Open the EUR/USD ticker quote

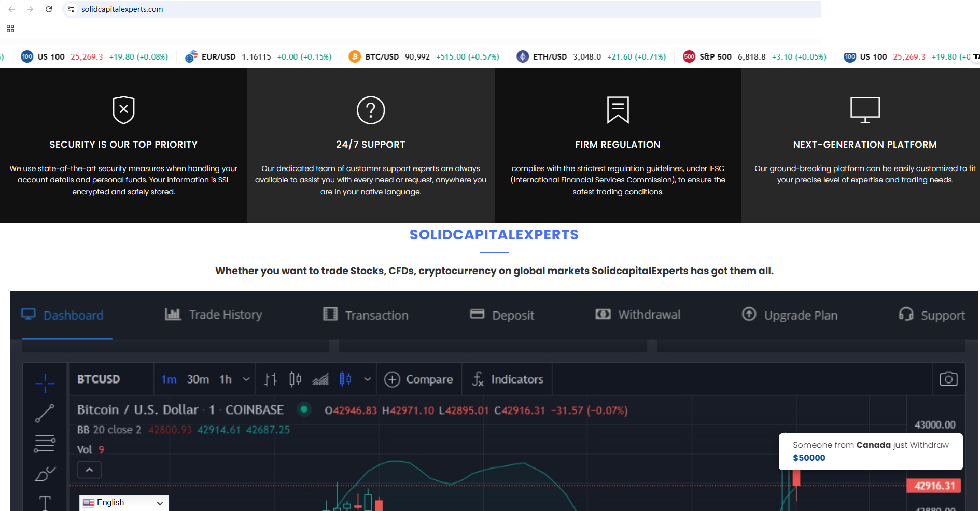[258, 56]
